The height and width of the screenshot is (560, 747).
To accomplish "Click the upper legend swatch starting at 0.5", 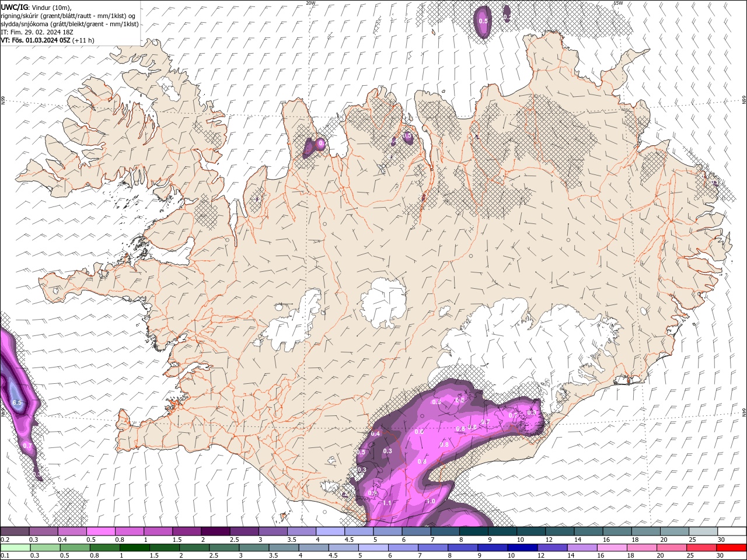I will 100,531.
